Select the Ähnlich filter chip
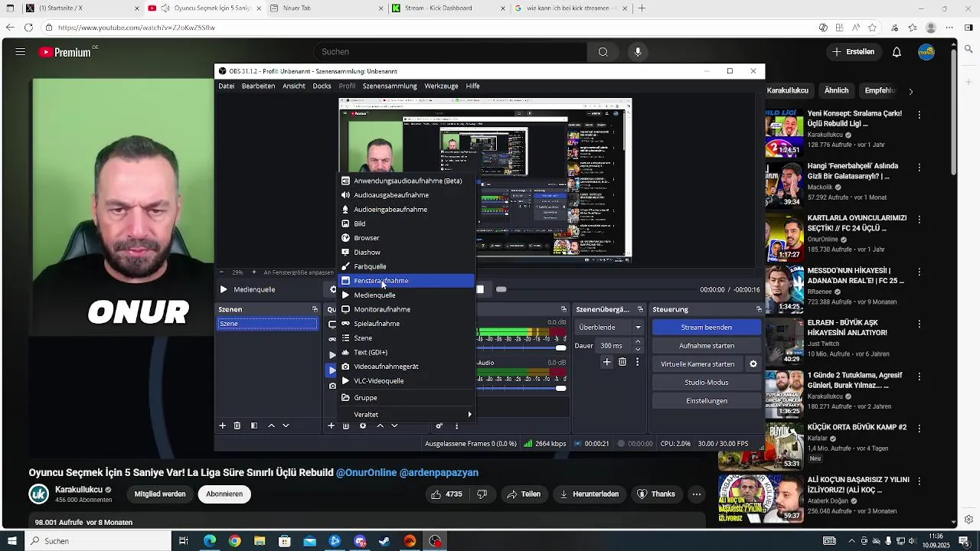Image resolution: width=980 pixels, height=551 pixels. pyautogui.click(x=836, y=90)
